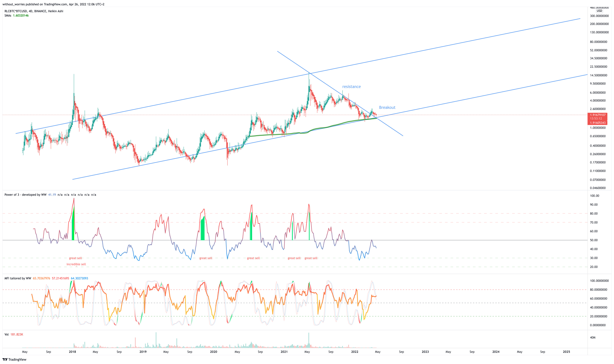Viewport: 614px width, 364px height.
Task: Click the 0.07000000 price axis label
Action: tap(598, 180)
